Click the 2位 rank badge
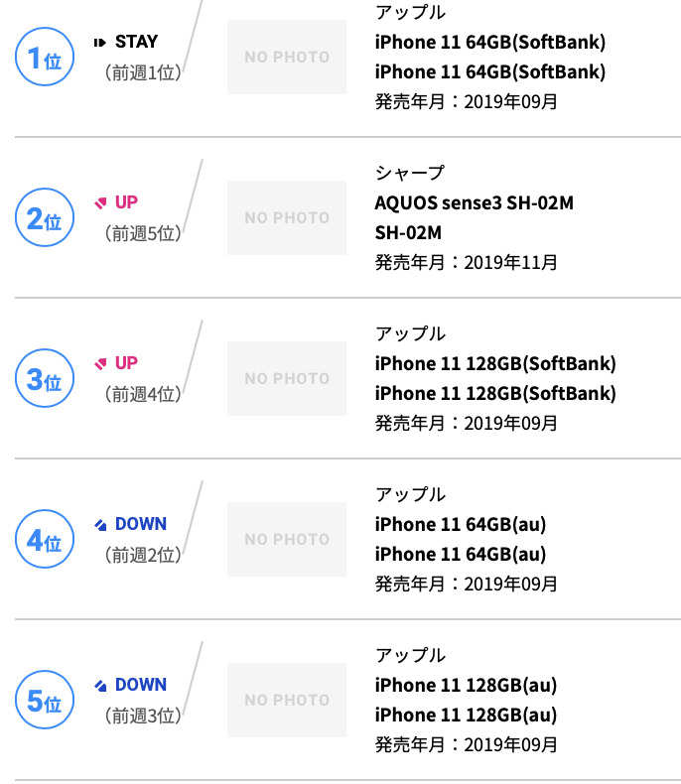Screen dimensions: 681x784 pos(45,217)
